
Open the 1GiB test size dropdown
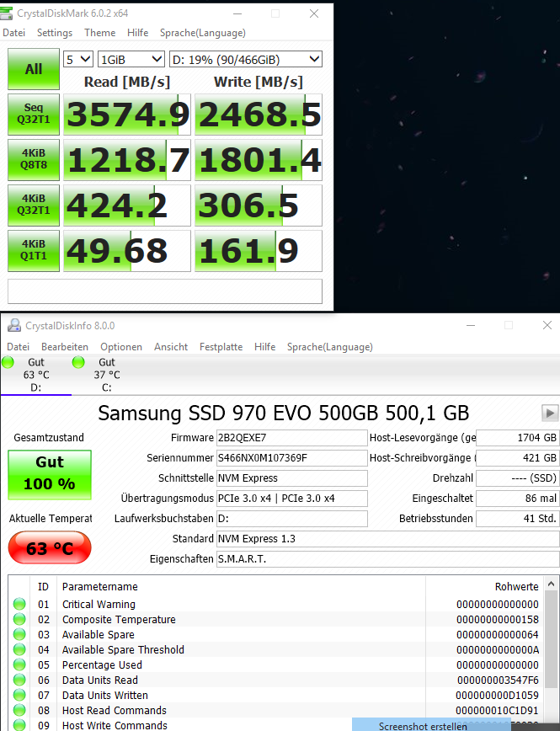131,59
